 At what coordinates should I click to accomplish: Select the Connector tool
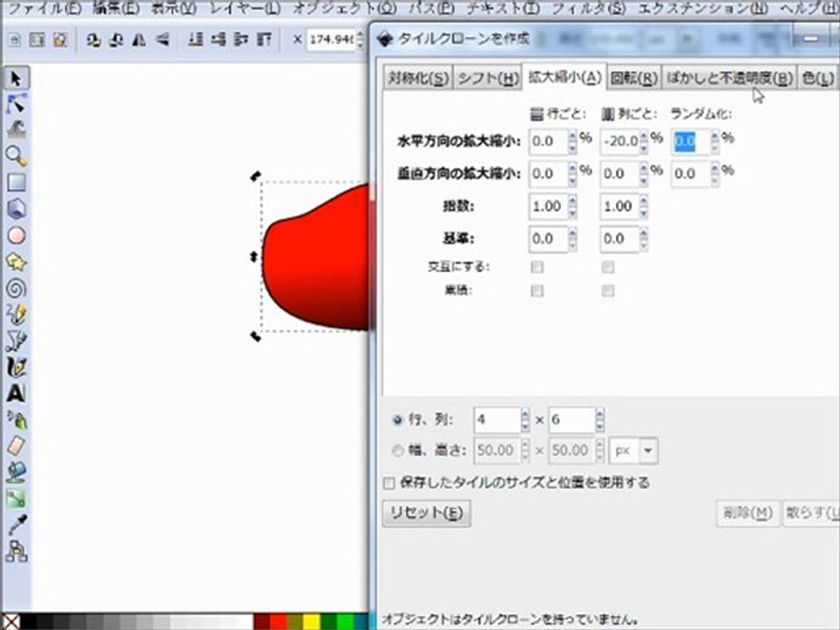[x=16, y=550]
